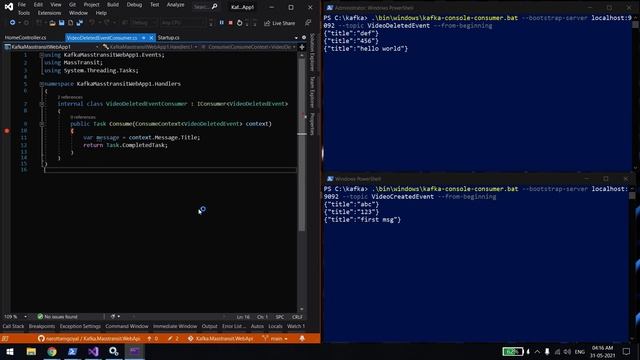This screenshot has width=640, height=360.
Task: Open the Exception Settings panel tab
Action: point(80,326)
